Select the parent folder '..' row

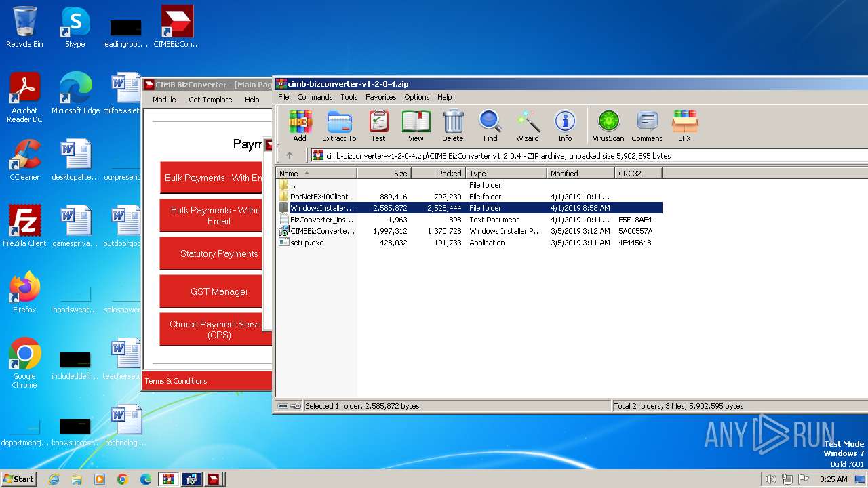tap(469, 185)
